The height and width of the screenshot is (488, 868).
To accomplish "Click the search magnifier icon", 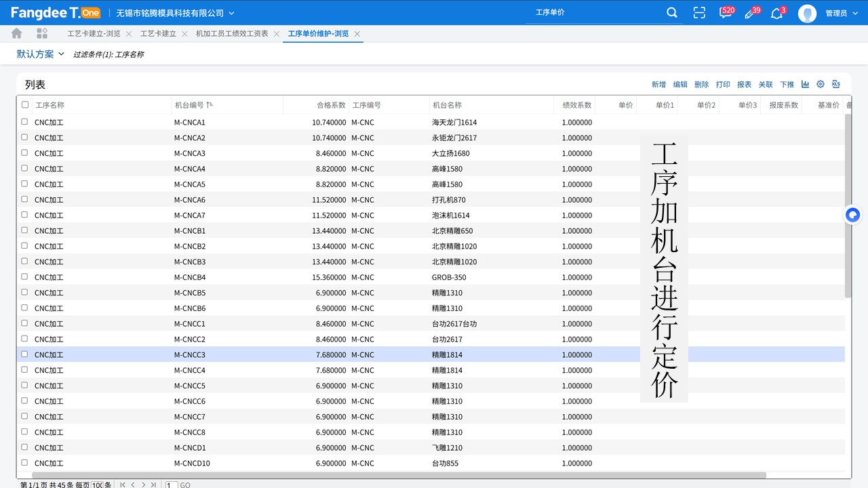I will click(x=672, y=13).
